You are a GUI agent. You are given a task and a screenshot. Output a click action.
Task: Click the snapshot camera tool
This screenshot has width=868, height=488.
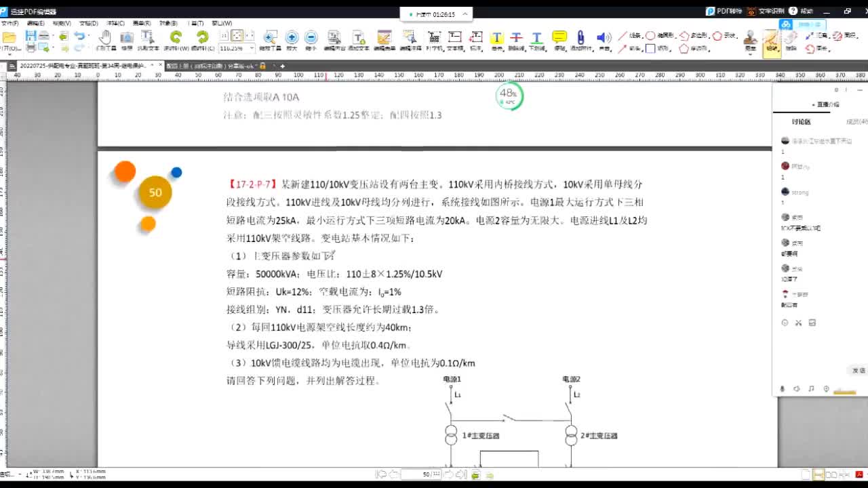[x=127, y=37]
